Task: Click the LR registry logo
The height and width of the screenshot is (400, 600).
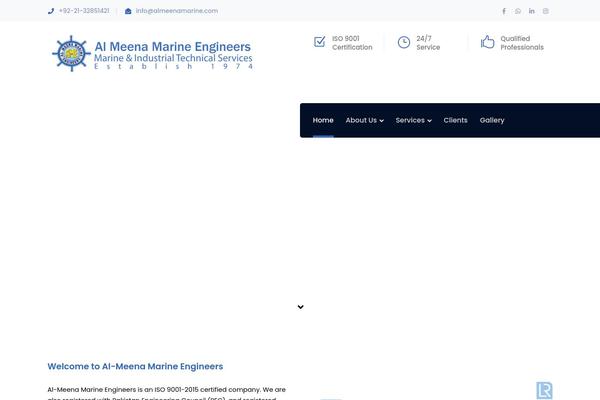Action: tap(544, 390)
